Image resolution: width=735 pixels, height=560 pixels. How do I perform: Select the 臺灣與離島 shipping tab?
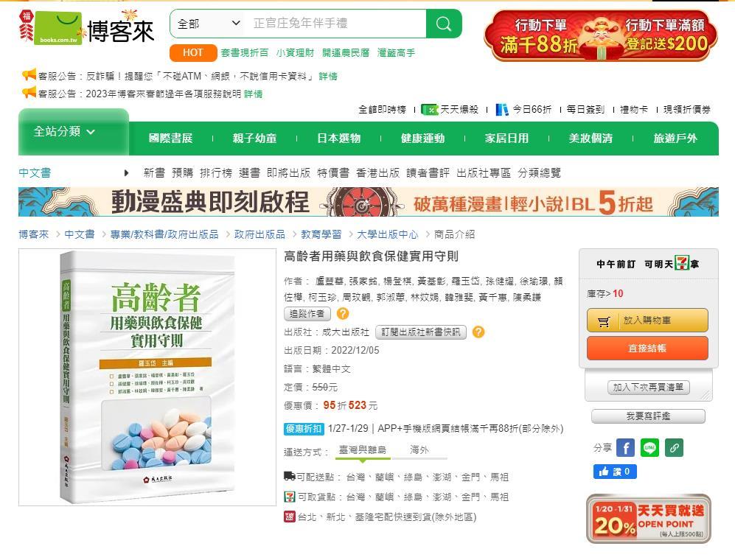(363, 450)
